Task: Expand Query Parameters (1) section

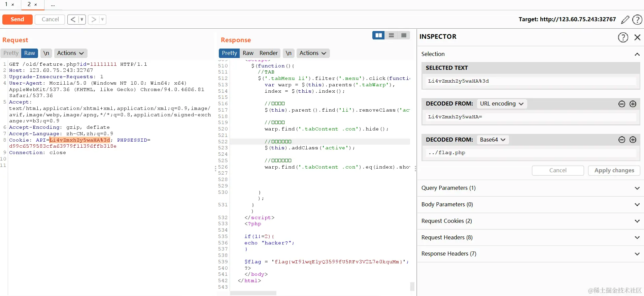Action: (x=531, y=188)
